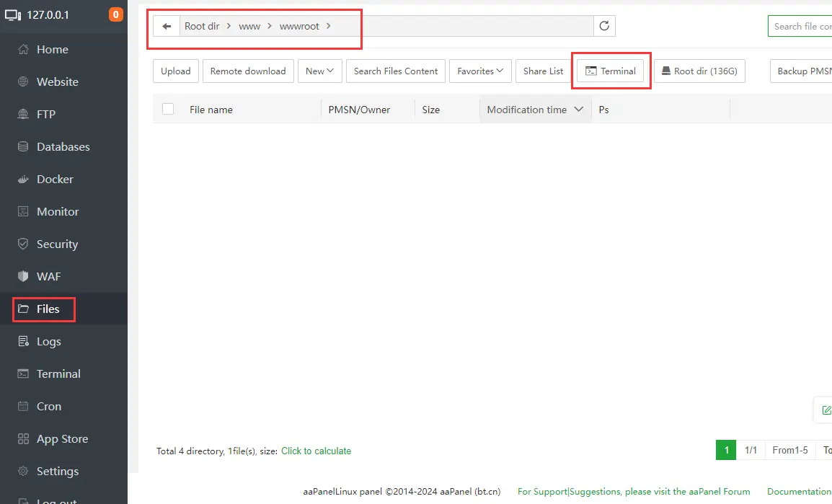Open Terminal from the file toolbar
This screenshot has height=504, width=832.
point(611,71)
